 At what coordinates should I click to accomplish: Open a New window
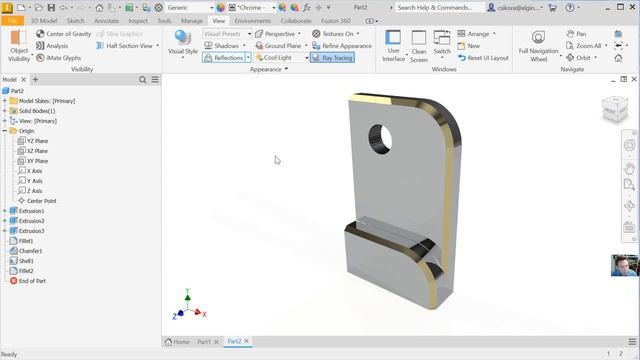pos(469,46)
